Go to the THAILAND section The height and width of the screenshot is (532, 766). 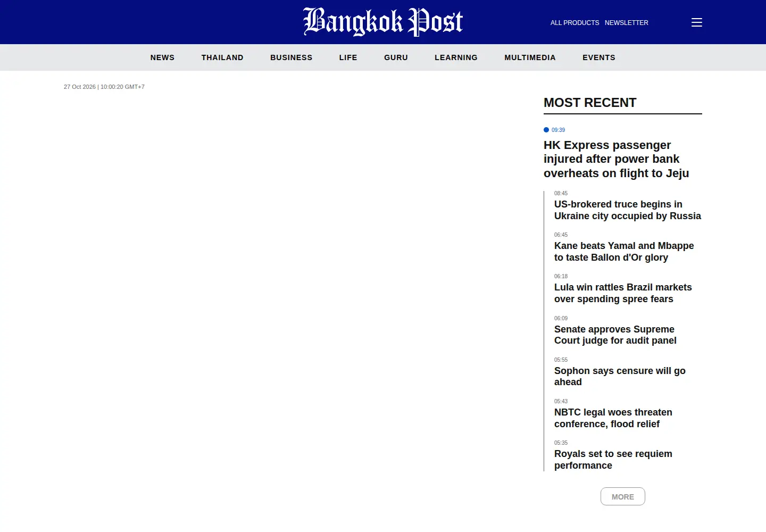click(222, 57)
